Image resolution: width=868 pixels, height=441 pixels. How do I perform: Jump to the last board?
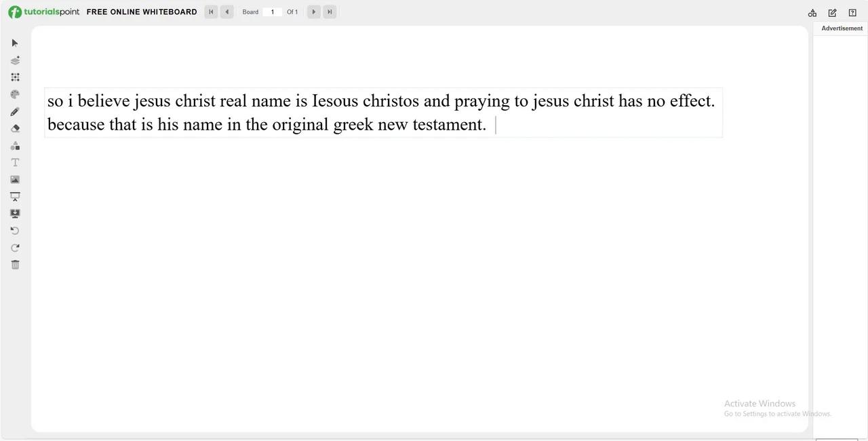[x=330, y=12]
